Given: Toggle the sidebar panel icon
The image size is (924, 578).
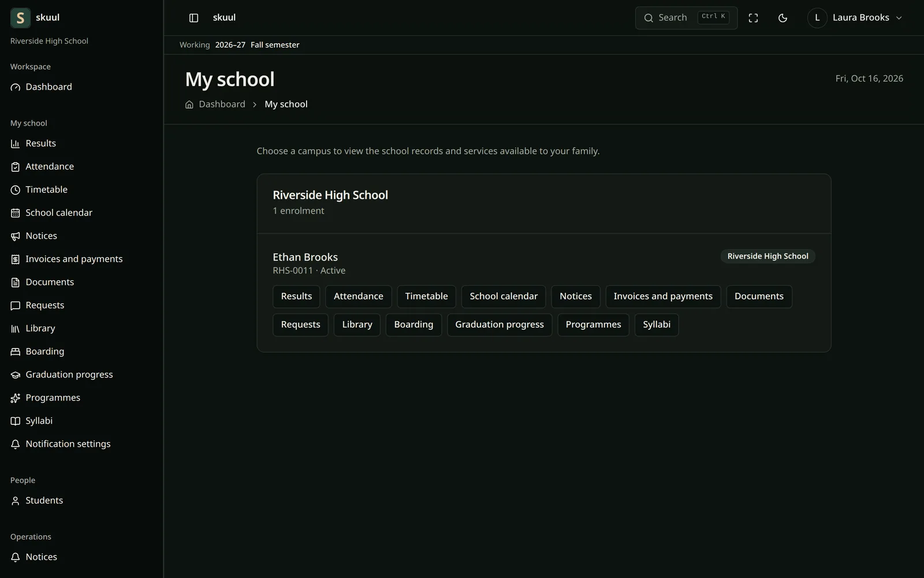Looking at the screenshot, I should coord(194,18).
